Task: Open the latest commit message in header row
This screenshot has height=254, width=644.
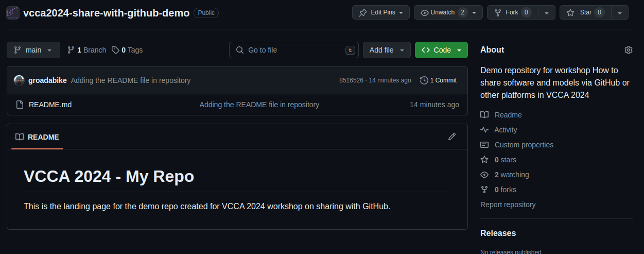Action: coord(131,80)
